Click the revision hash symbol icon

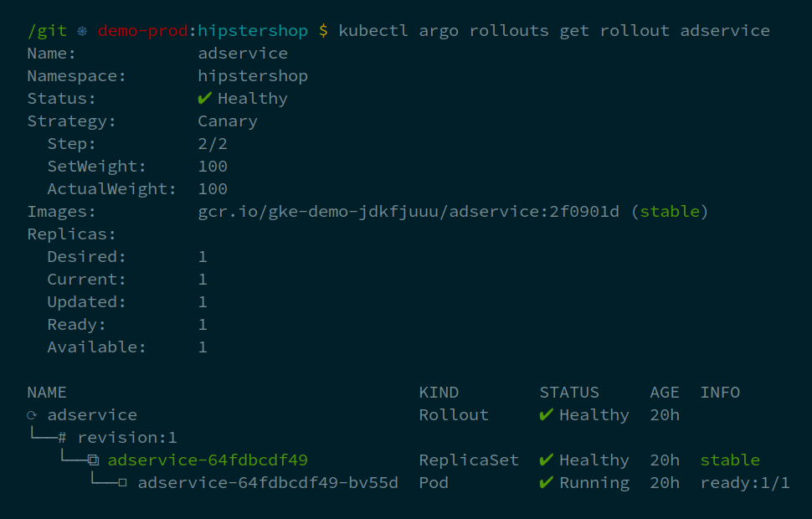pos(62,438)
